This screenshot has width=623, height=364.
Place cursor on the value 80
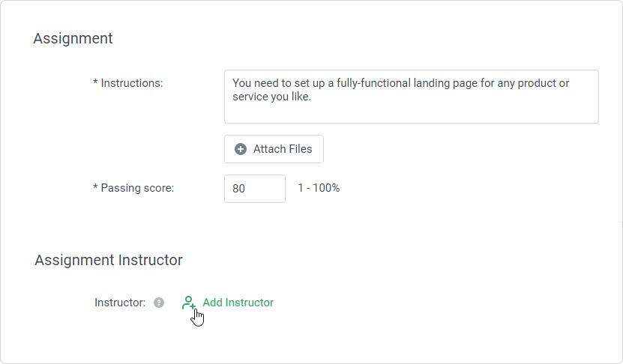pos(238,189)
